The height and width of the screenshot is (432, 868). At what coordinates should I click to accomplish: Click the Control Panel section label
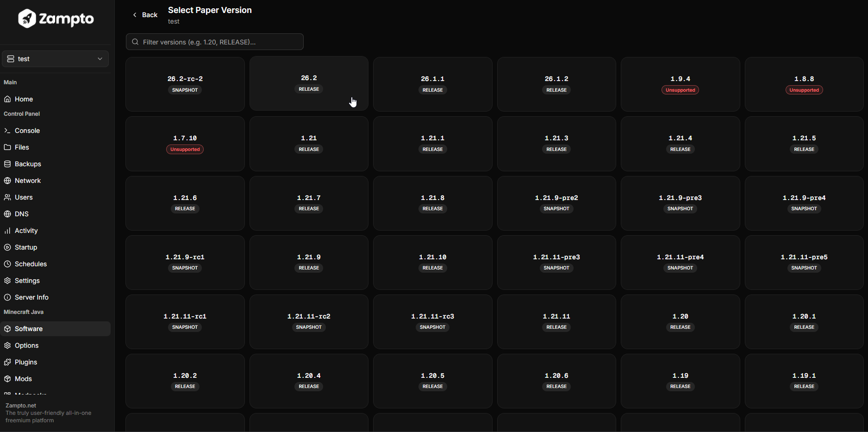[x=22, y=114]
